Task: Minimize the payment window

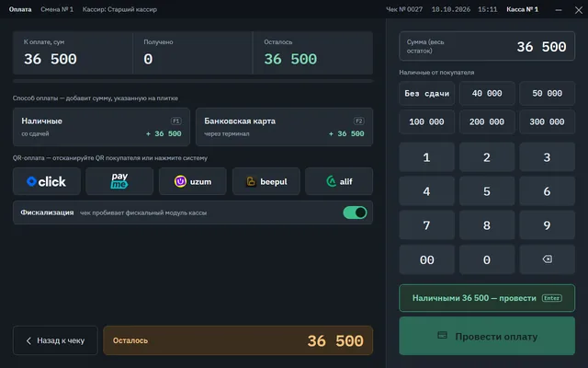Action: click(559, 10)
